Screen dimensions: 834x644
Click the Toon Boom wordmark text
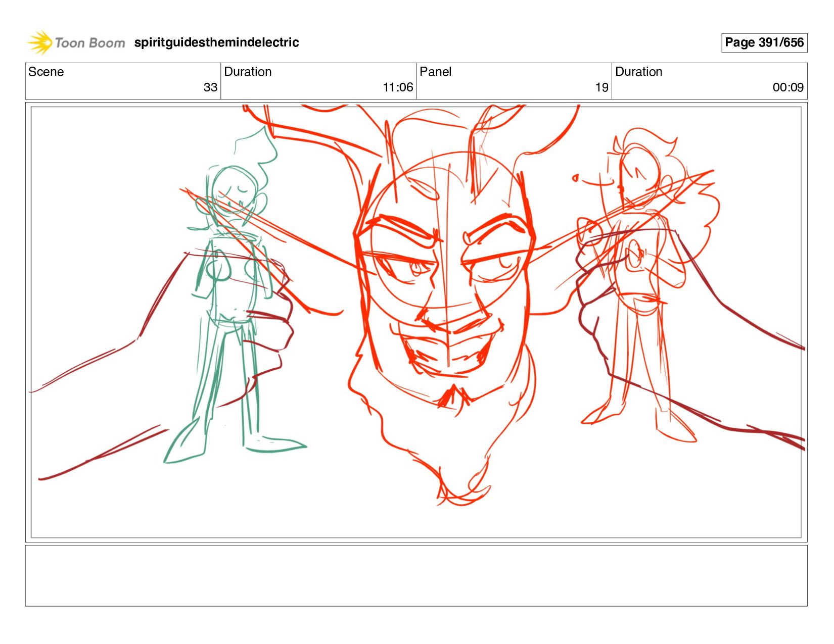(x=90, y=43)
